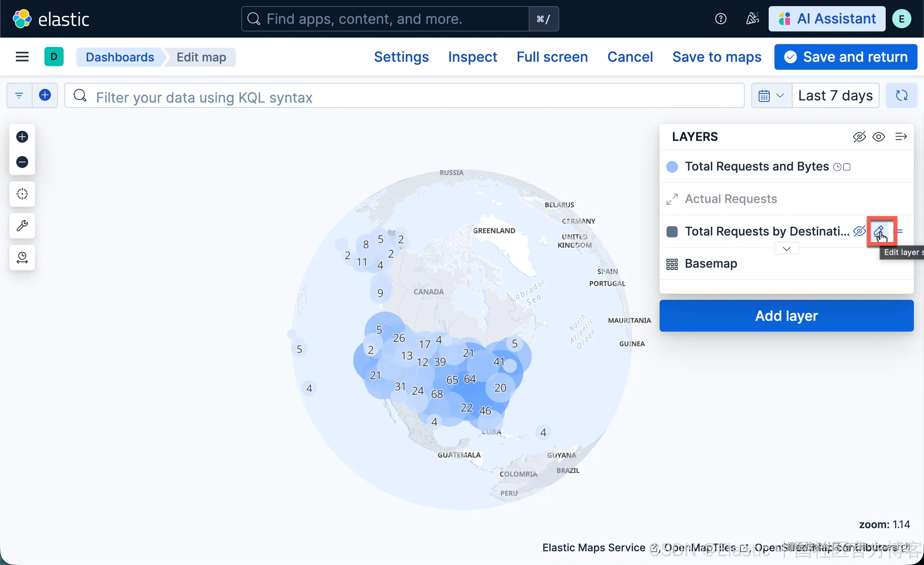
Task: Open the map tools wrench menu
Action: pyautogui.click(x=22, y=226)
